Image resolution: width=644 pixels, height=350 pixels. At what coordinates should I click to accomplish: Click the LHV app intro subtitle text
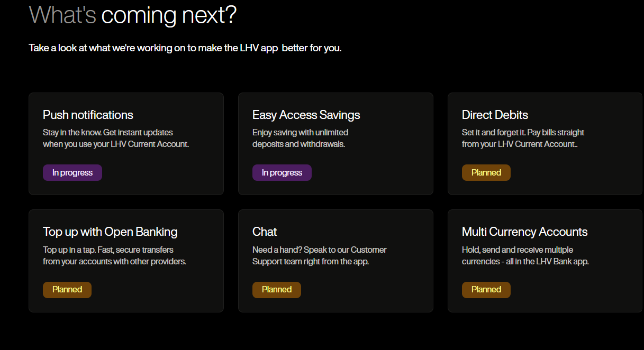click(x=185, y=48)
